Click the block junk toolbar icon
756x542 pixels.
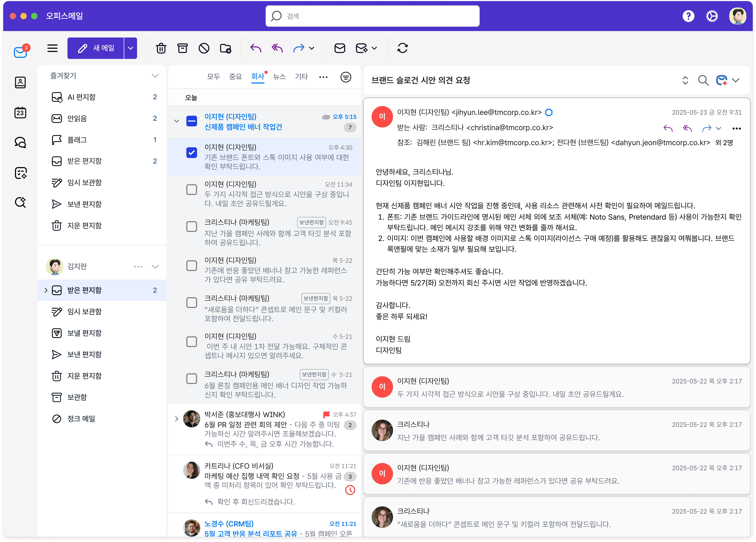[204, 48]
